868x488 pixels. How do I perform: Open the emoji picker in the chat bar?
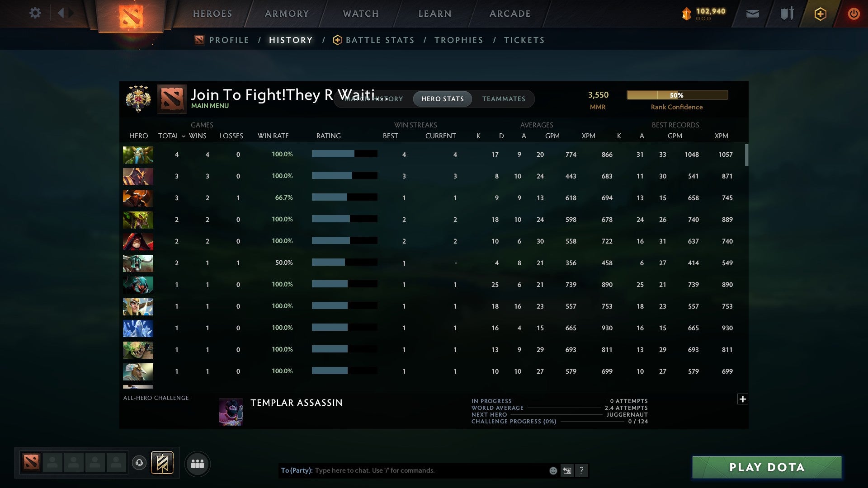point(552,470)
